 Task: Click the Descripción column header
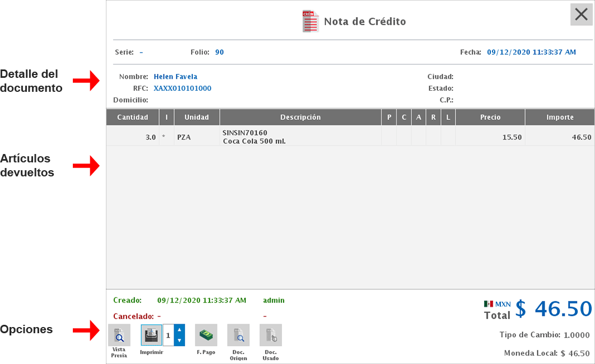[301, 117]
